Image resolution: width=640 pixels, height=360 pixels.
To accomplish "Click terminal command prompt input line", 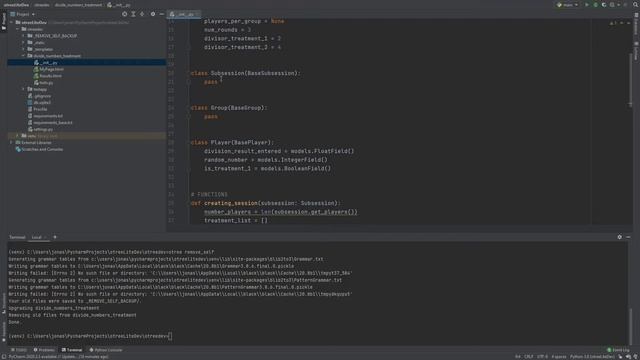I will click(x=90, y=336).
